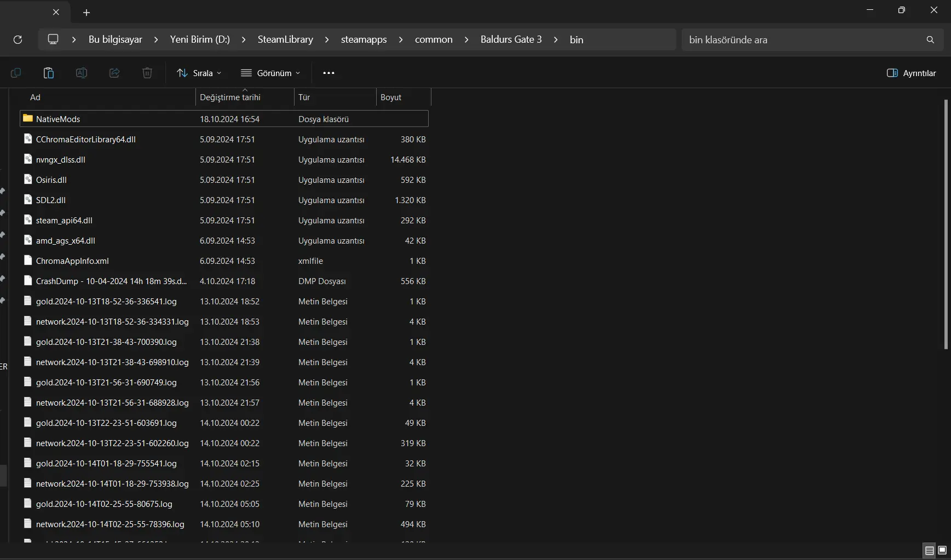The height and width of the screenshot is (560, 951).
Task: Toggle the Ayrıntılar details pane
Action: [912, 73]
